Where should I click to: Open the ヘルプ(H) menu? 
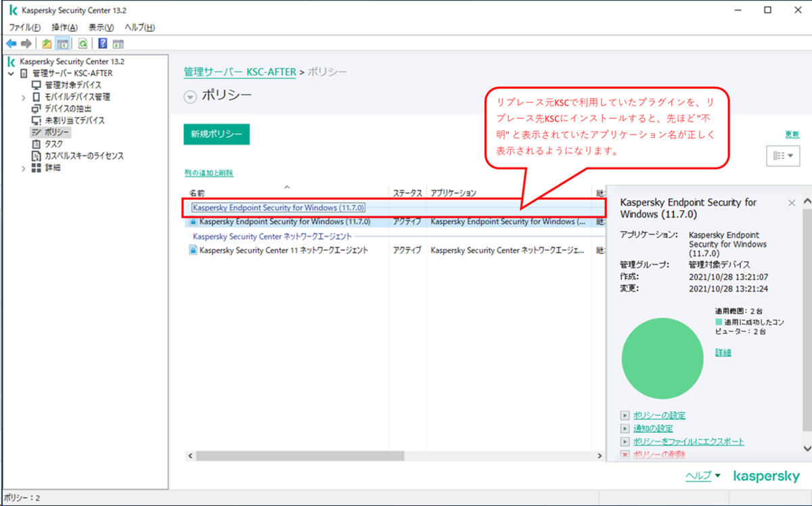(140, 27)
